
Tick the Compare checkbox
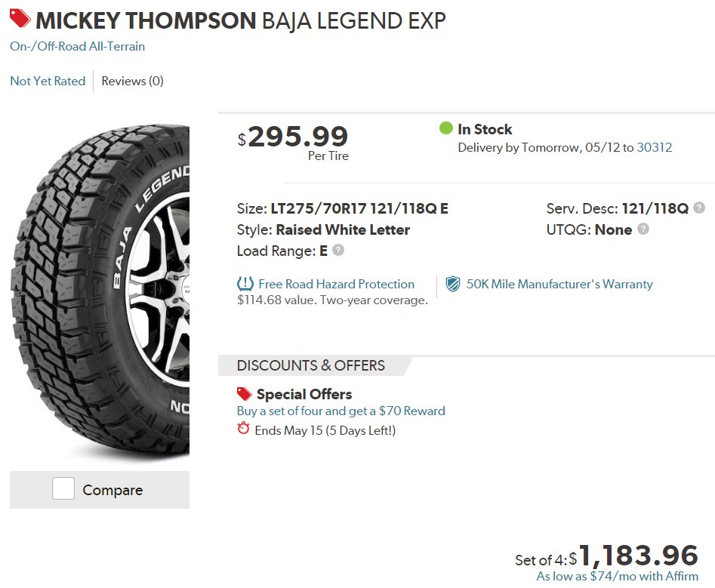click(63, 488)
